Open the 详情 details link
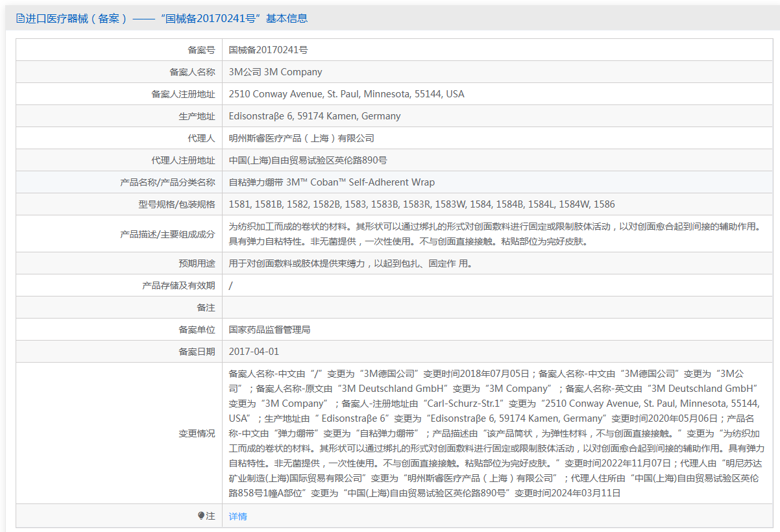Image resolution: width=780 pixels, height=532 pixels. tap(238, 516)
